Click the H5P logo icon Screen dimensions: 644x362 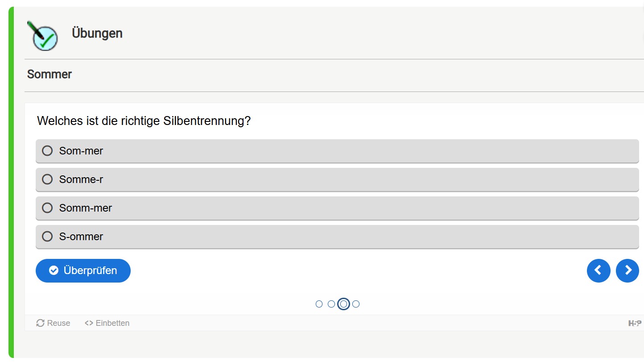(x=635, y=323)
